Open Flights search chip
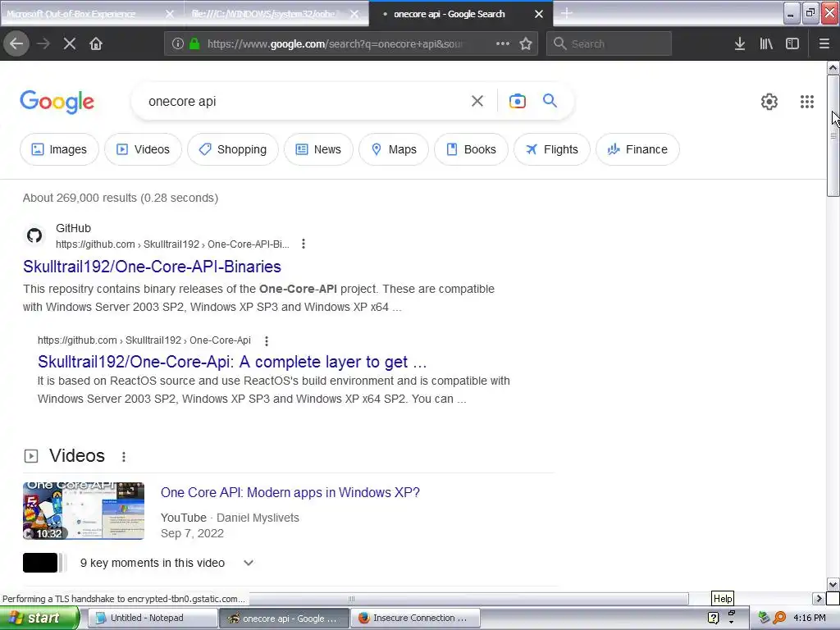The image size is (840, 630). point(552,149)
